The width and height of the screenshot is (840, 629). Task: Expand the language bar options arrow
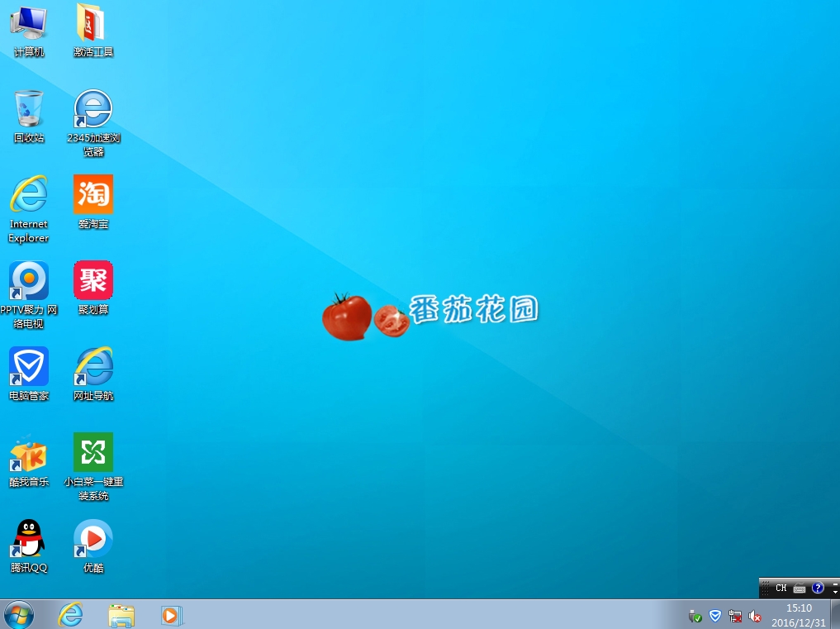pos(836,592)
